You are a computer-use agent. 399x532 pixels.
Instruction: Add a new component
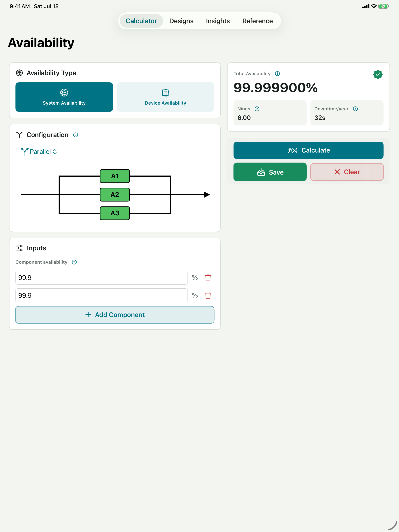pos(115,315)
